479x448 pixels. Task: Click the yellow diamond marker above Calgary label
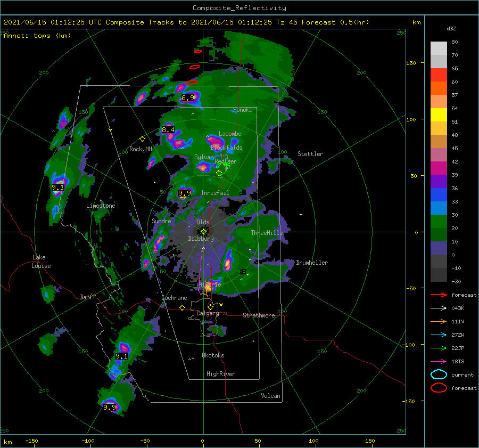click(x=210, y=307)
